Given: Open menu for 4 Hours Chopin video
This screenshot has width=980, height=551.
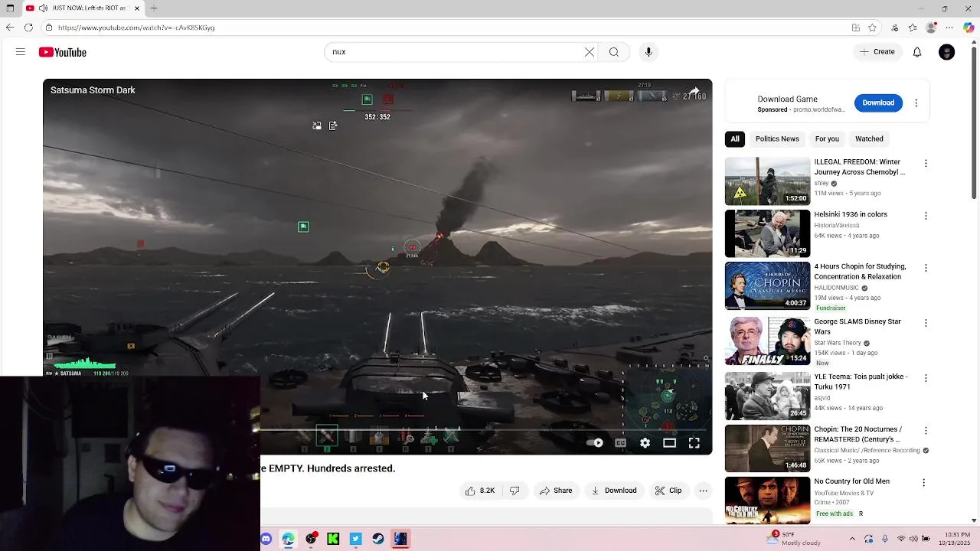Looking at the screenshot, I should point(926,268).
